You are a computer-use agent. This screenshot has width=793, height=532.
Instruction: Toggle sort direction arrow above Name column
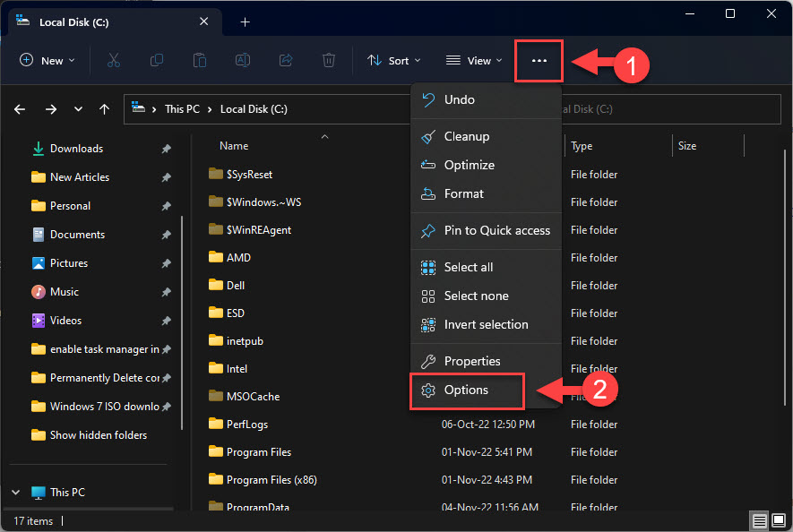click(324, 136)
